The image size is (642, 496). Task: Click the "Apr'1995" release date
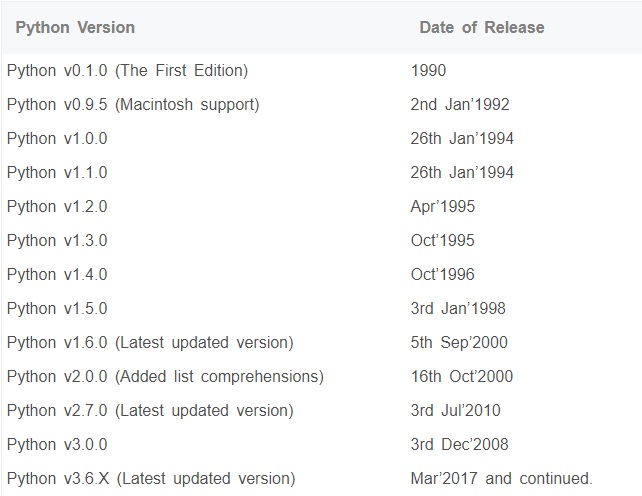443,206
